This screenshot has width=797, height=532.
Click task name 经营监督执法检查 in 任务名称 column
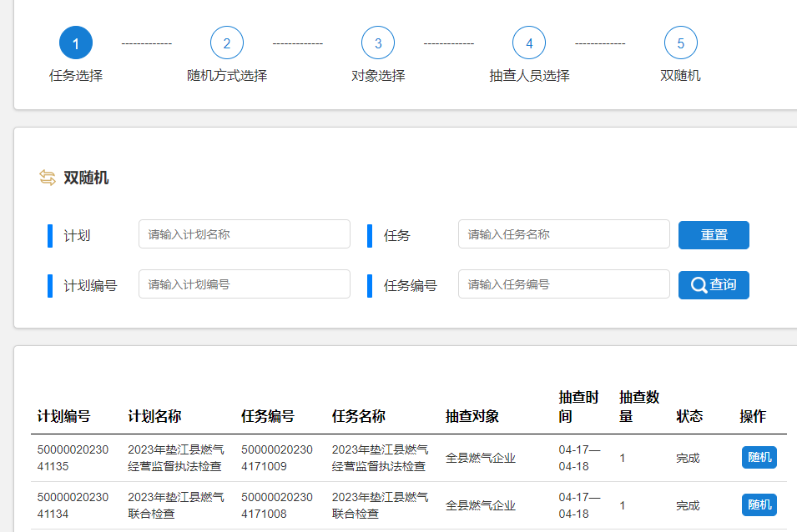pyautogui.click(x=381, y=458)
